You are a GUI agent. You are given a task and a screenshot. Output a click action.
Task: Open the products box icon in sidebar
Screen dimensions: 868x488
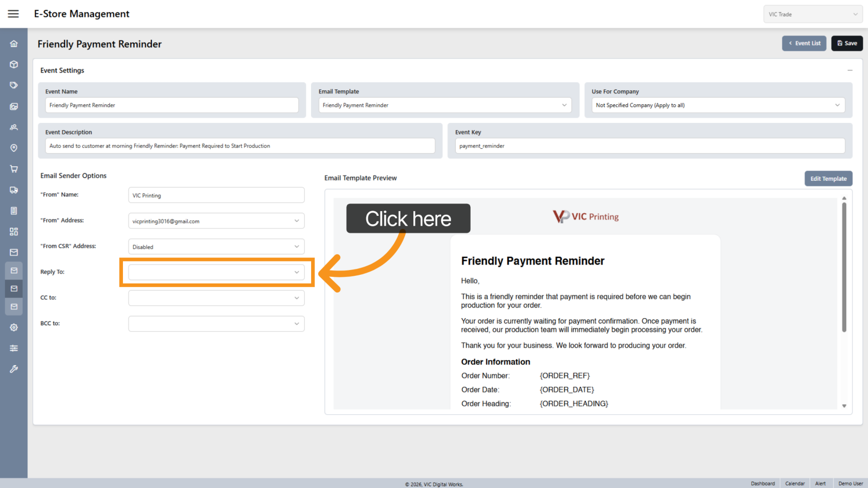tap(14, 65)
